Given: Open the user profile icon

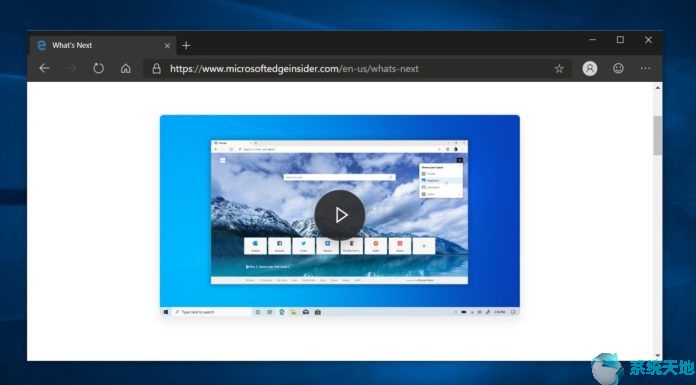Looking at the screenshot, I should 589,68.
